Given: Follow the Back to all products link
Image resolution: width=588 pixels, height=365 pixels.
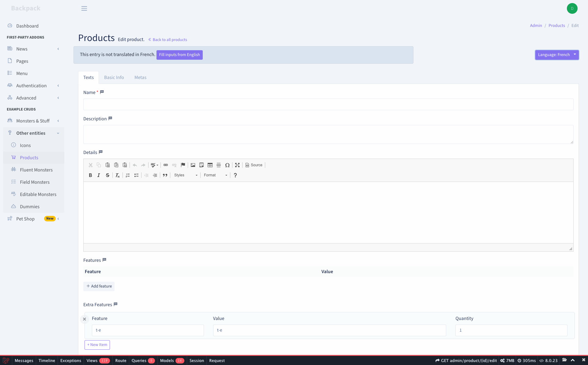Looking at the screenshot, I should point(168,40).
